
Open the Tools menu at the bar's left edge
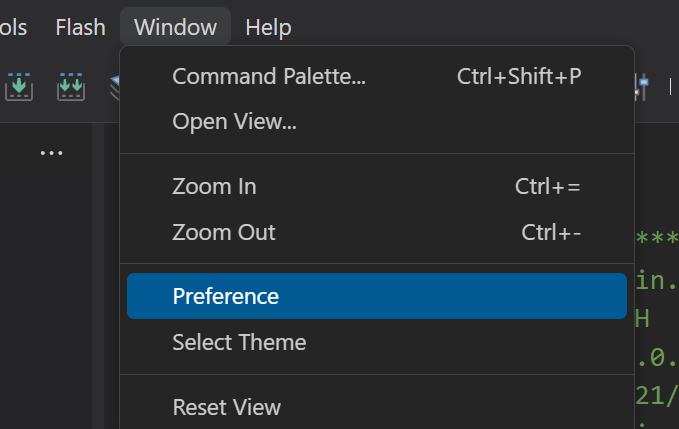pyautogui.click(x=13, y=27)
